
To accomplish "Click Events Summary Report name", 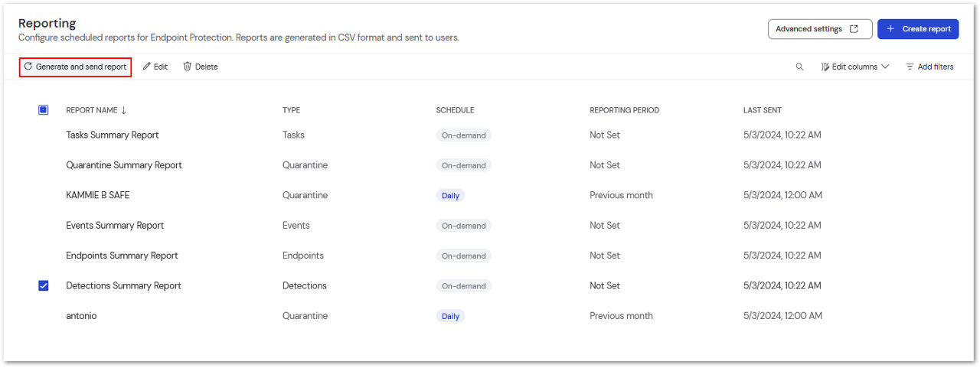I will [x=115, y=225].
